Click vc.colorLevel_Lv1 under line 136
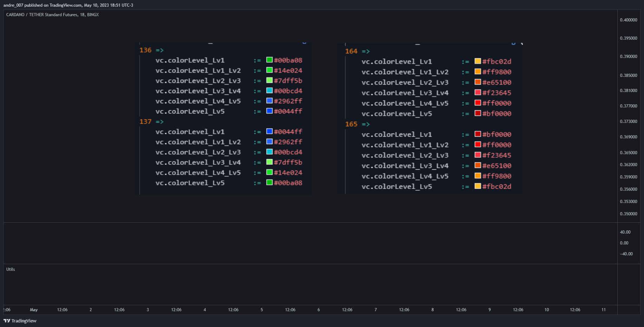 (190, 60)
